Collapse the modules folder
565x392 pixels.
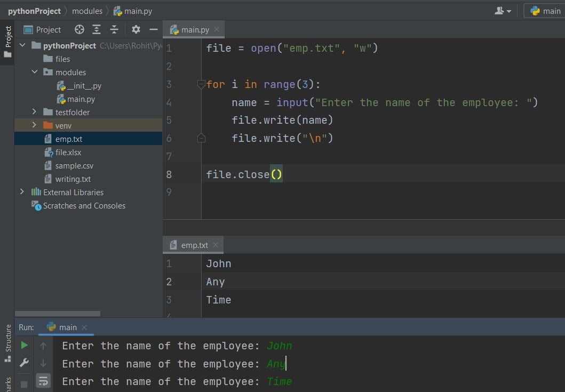(35, 72)
